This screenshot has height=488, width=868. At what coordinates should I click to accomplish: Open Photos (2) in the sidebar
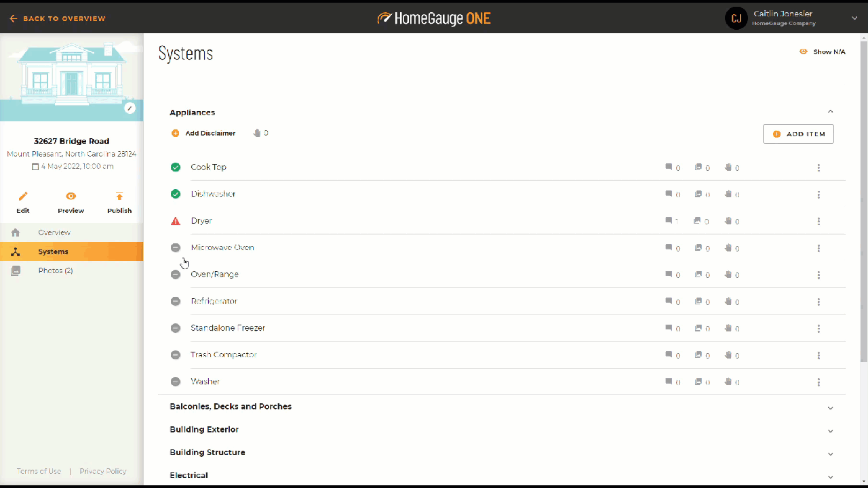[x=55, y=270]
